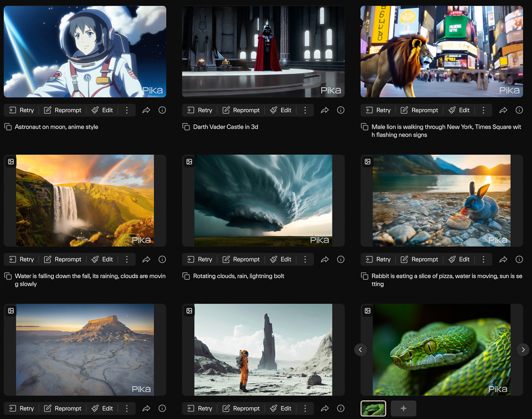Open info for the rotating clouds video

click(340, 259)
